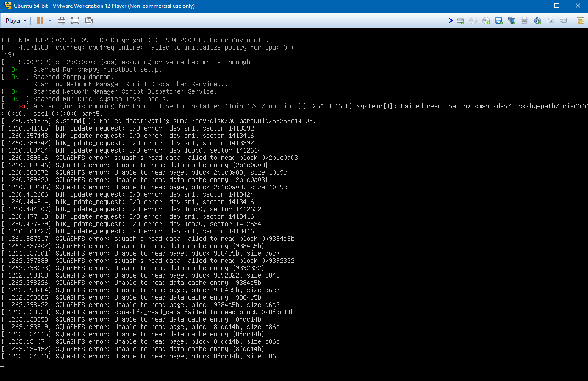
Task: Click squashfs_read_data failed block 0x9384c5b line
Action: [147, 239]
